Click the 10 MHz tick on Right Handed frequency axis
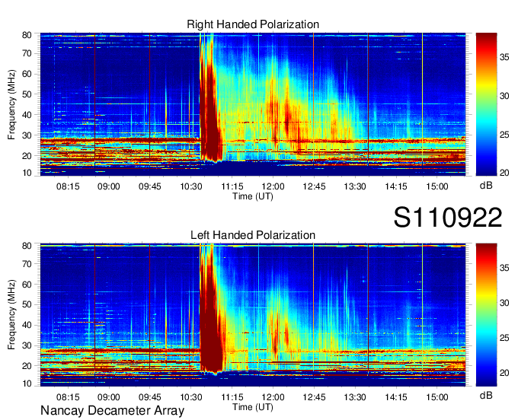 27,173
